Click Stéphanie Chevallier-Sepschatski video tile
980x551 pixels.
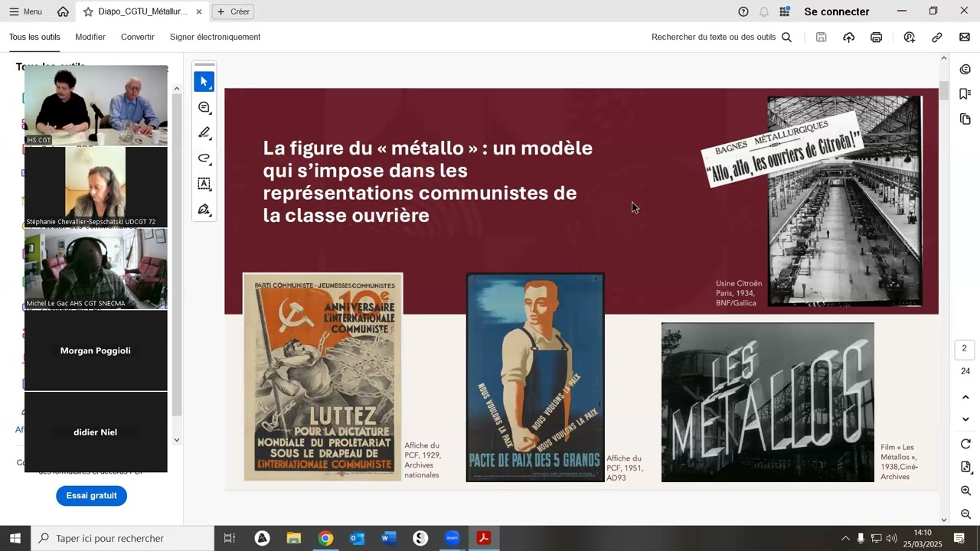coord(96,187)
